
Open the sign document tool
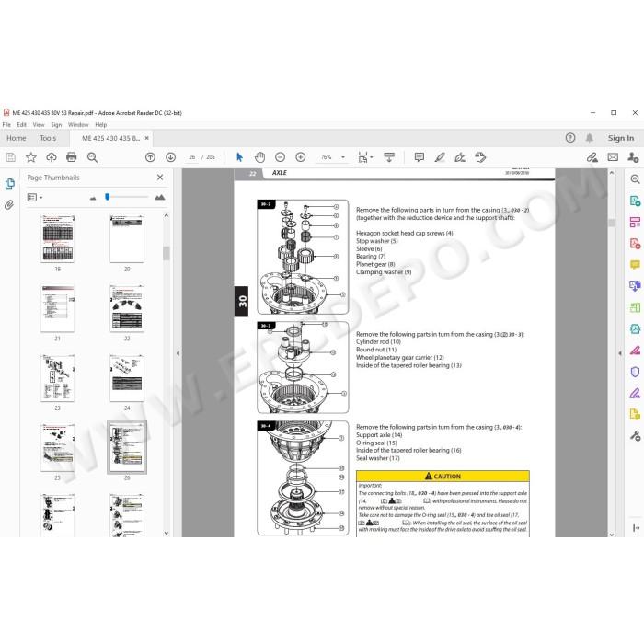[x=460, y=157]
